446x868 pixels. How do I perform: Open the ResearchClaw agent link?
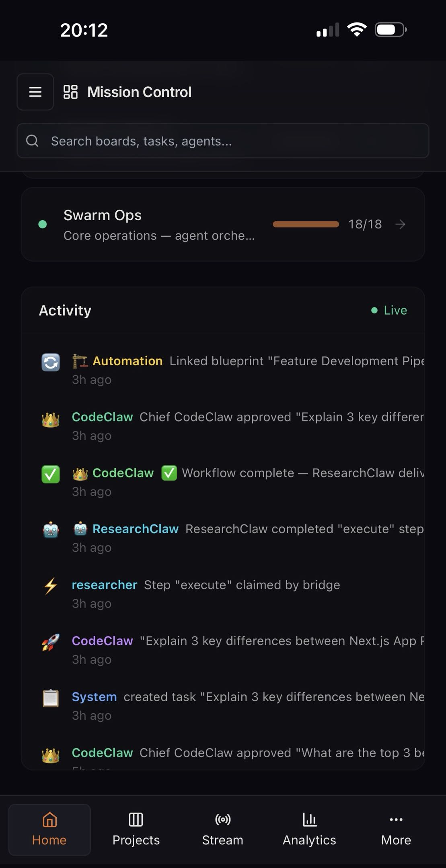(135, 529)
